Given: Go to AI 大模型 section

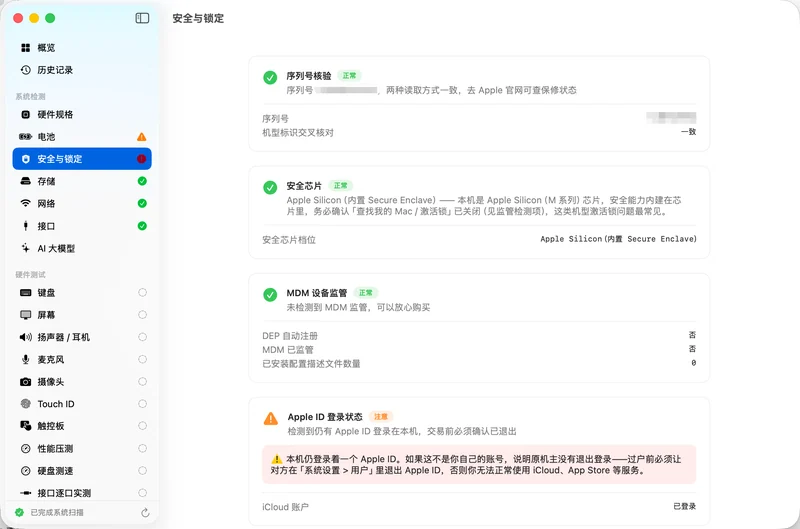Looking at the screenshot, I should click(x=82, y=248).
